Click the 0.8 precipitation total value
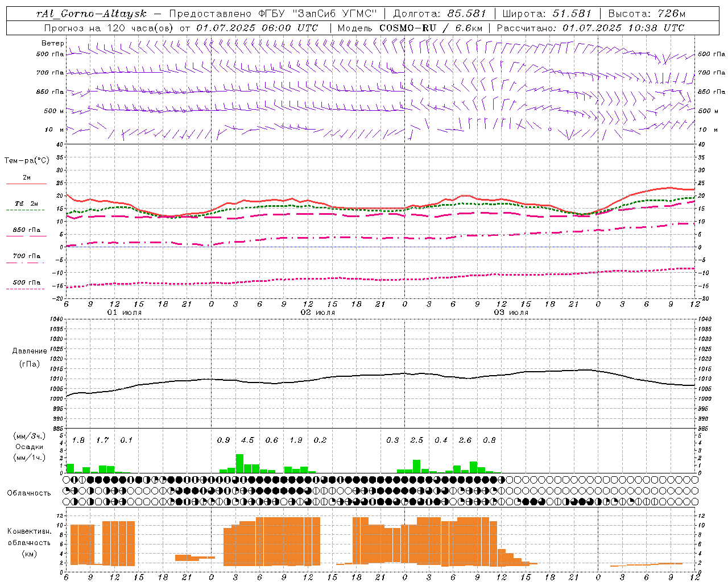 pyautogui.click(x=489, y=440)
